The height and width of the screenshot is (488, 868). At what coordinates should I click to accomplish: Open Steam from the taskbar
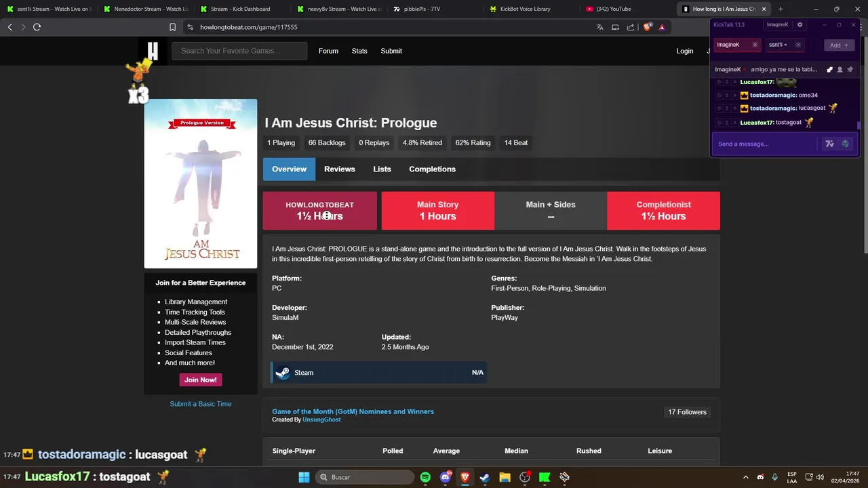[x=485, y=477]
